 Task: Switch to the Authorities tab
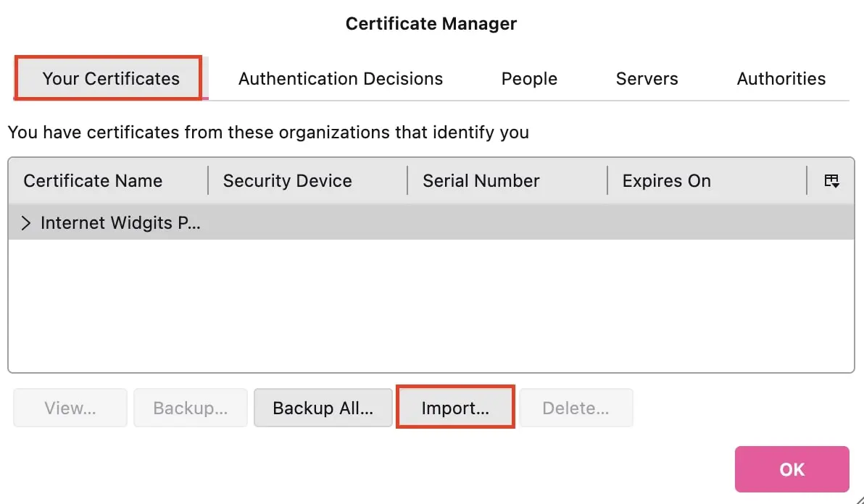[781, 78]
